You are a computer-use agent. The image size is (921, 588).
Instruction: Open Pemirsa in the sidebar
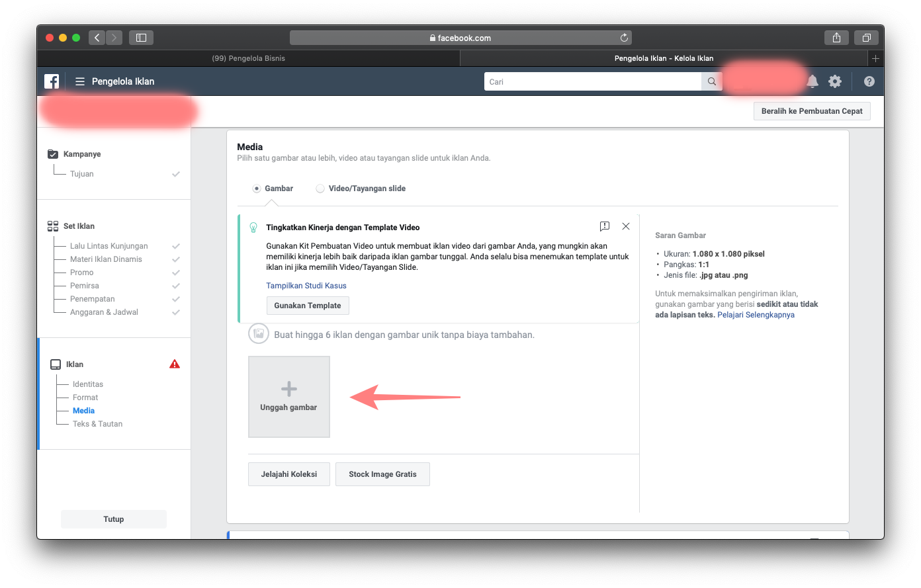pos(85,286)
